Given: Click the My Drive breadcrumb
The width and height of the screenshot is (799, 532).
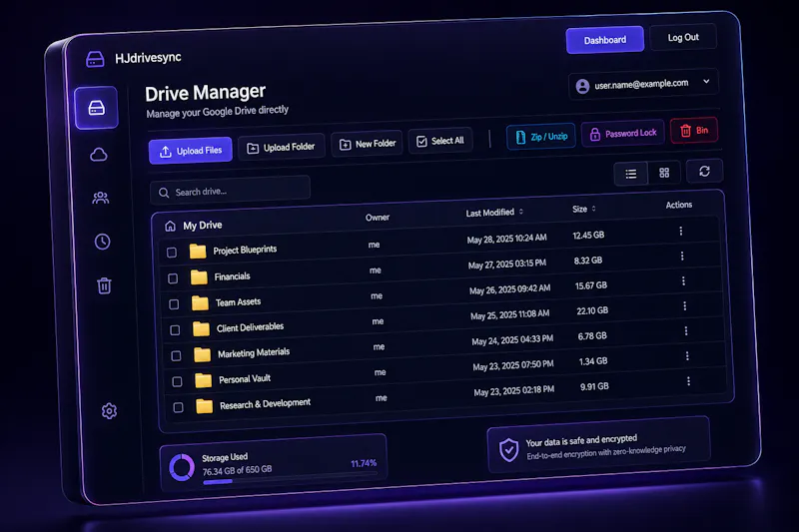Looking at the screenshot, I should pos(203,225).
